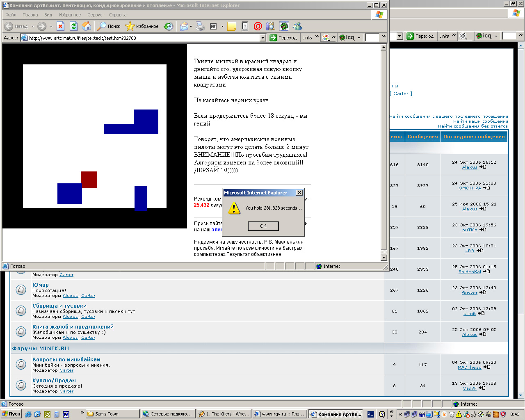Open the Юмор forum link
525x420 pixels.
[x=41, y=285]
